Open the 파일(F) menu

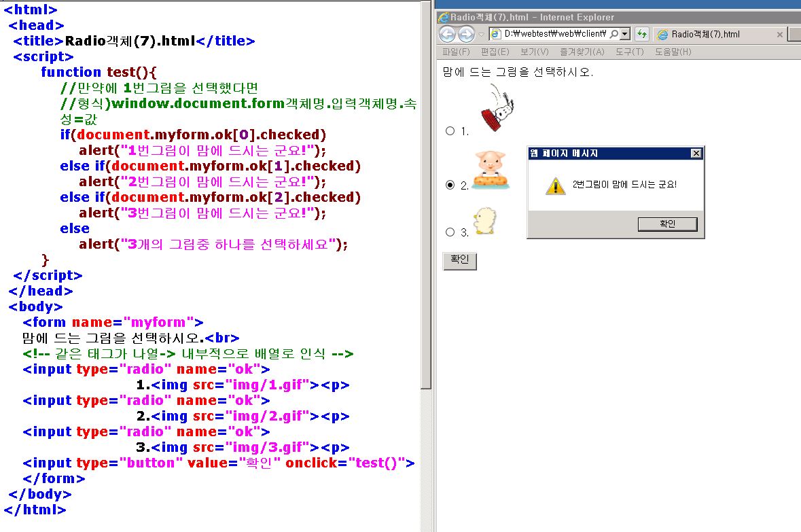[x=456, y=52]
